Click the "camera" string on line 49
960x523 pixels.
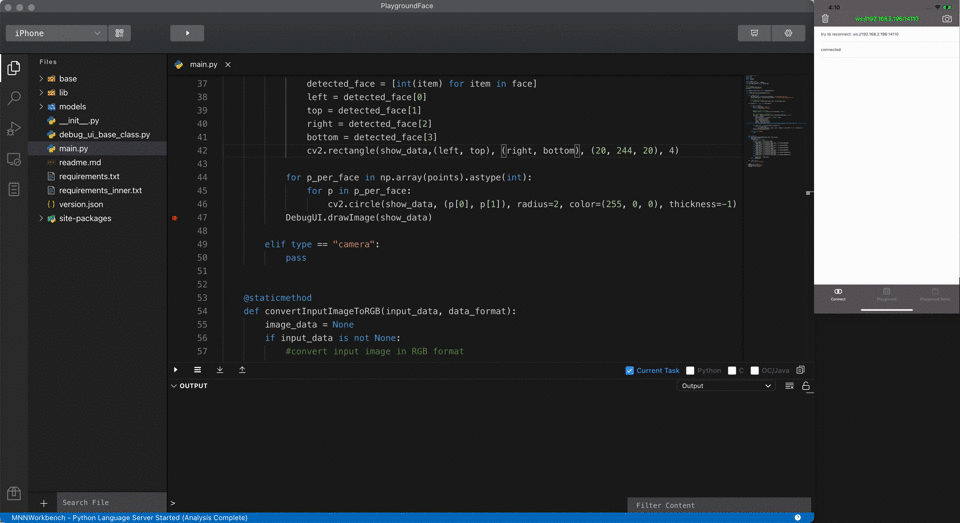click(353, 244)
